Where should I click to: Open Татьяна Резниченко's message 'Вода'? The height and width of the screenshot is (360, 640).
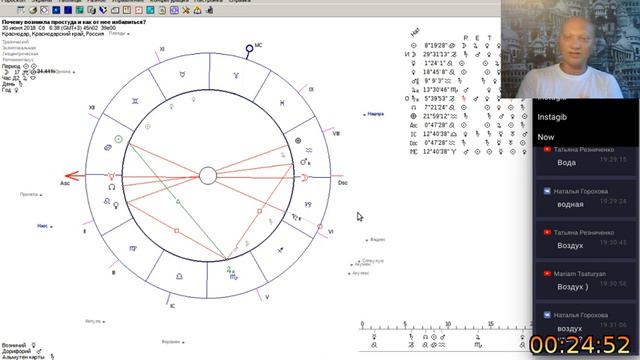(x=586, y=160)
